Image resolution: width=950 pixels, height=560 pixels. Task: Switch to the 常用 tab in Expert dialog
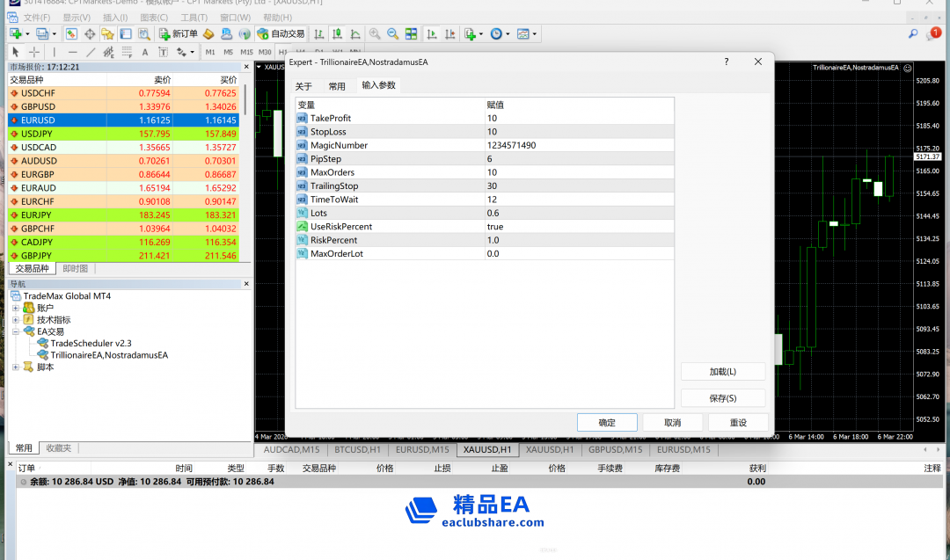point(337,86)
